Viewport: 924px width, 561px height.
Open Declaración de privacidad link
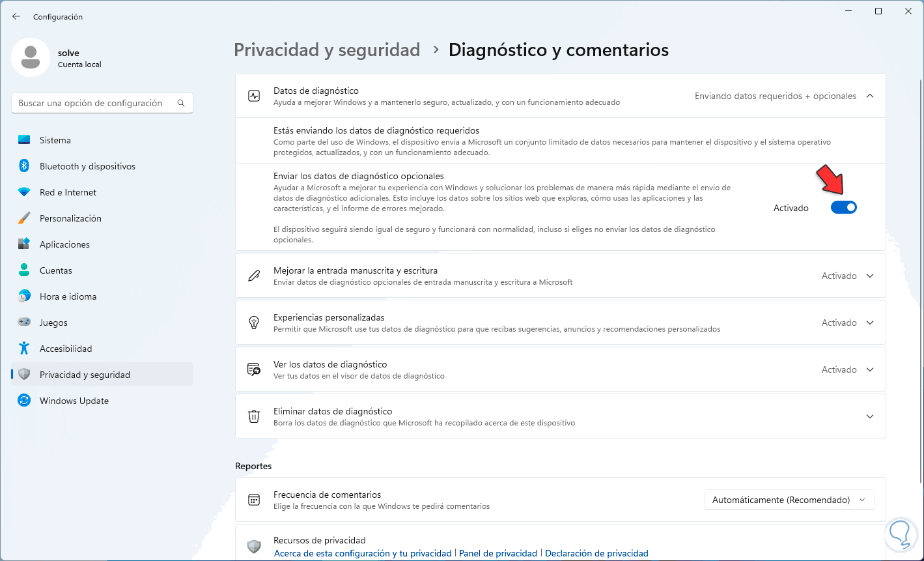[x=596, y=553]
